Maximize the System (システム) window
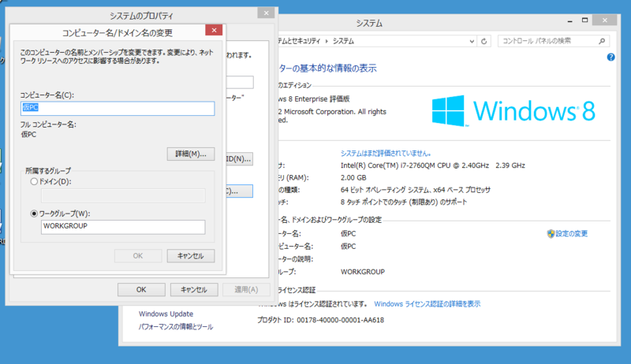Viewport: 631px width, 364px height. [584, 20]
